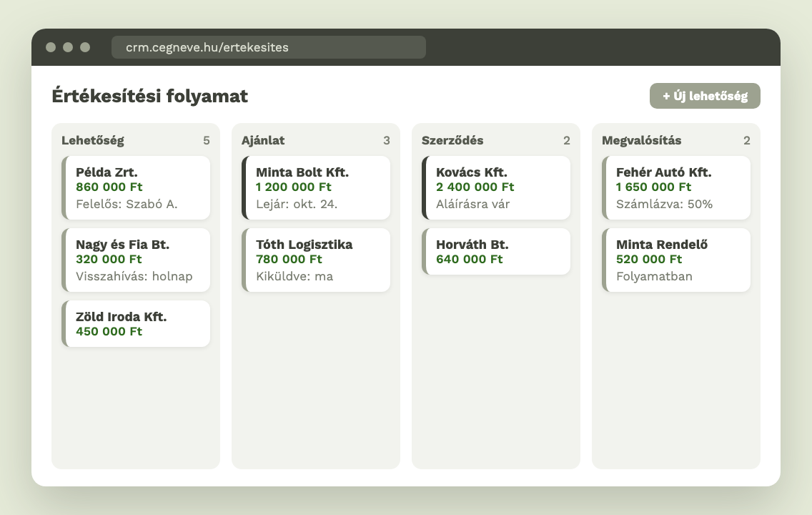Open the Minta Rendelő card
The width and height of the screenshot is (812, 515).
click(x=676, y=260)
